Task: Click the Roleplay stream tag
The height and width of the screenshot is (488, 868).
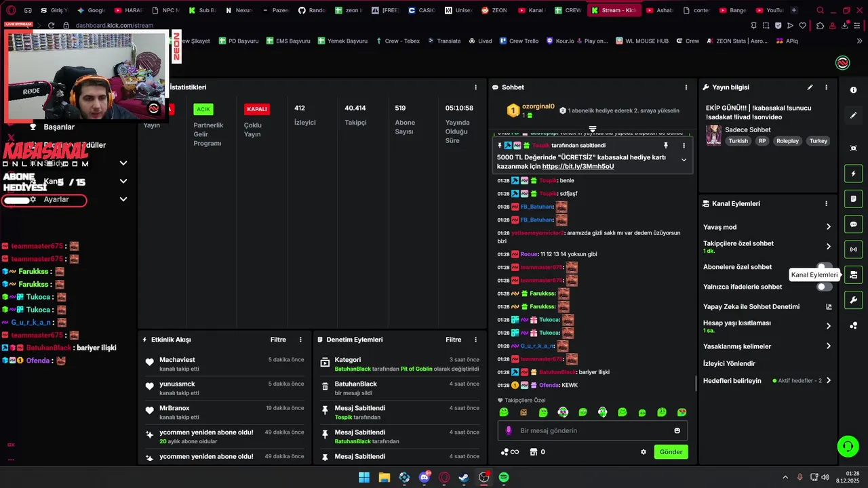Action: click(x=787, y=141)
